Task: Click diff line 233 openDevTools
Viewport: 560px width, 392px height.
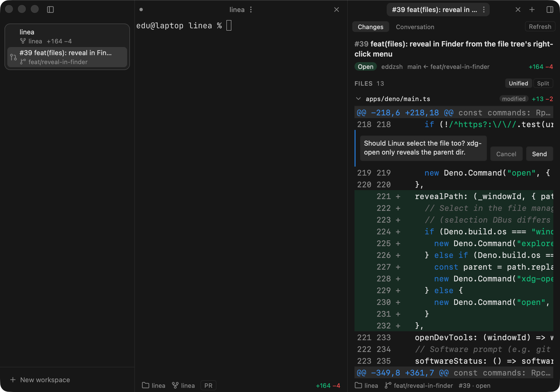Action: point(454,337)
